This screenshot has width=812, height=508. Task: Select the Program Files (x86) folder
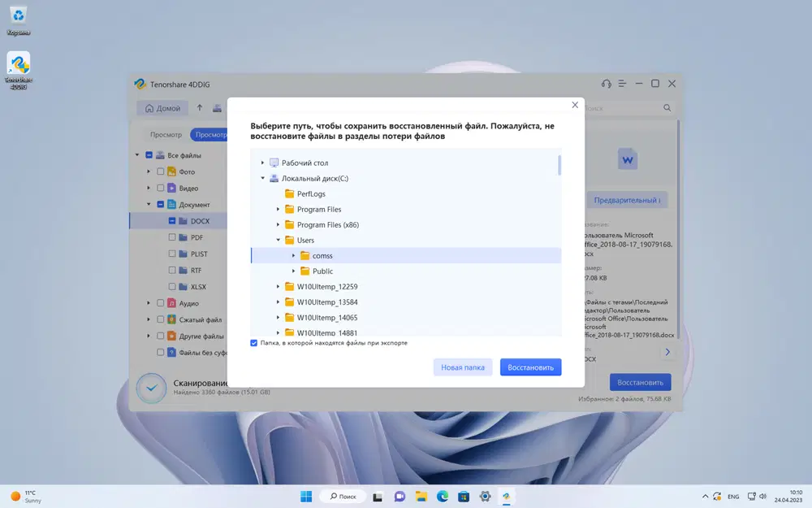click(327, 225)
